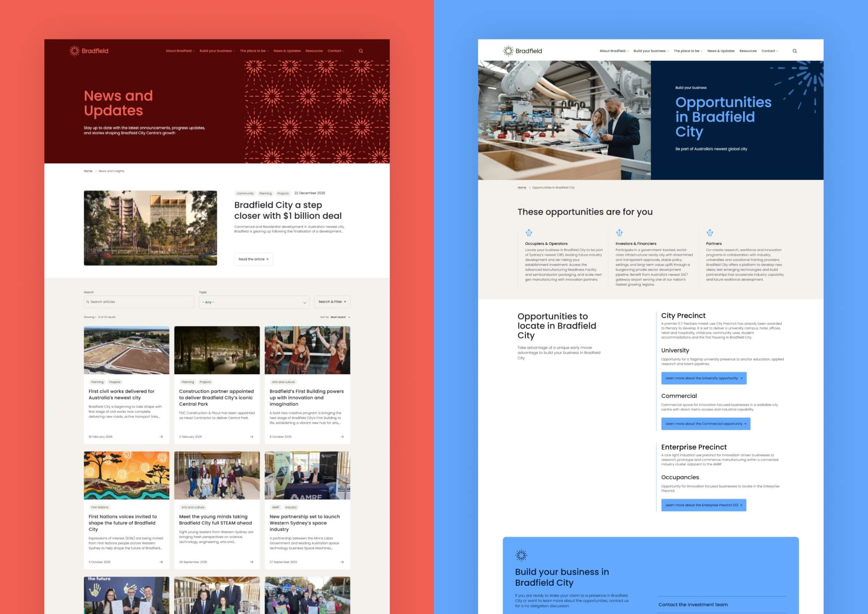Open the Topic Any dropdown
The height and width of the screenshot is (614, 868).
(254, 302)
